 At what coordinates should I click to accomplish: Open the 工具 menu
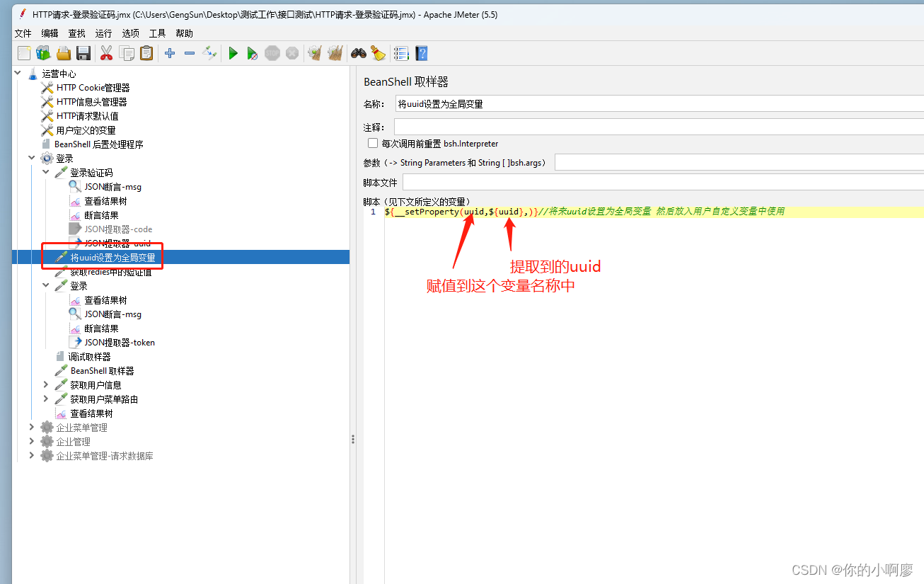(x=158, y=33)
